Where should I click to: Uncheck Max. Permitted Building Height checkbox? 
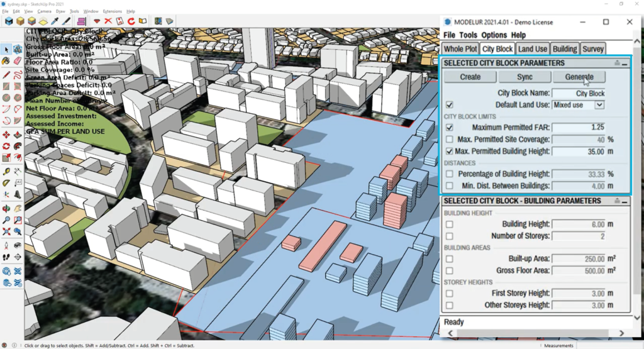(x=449, y=151)
